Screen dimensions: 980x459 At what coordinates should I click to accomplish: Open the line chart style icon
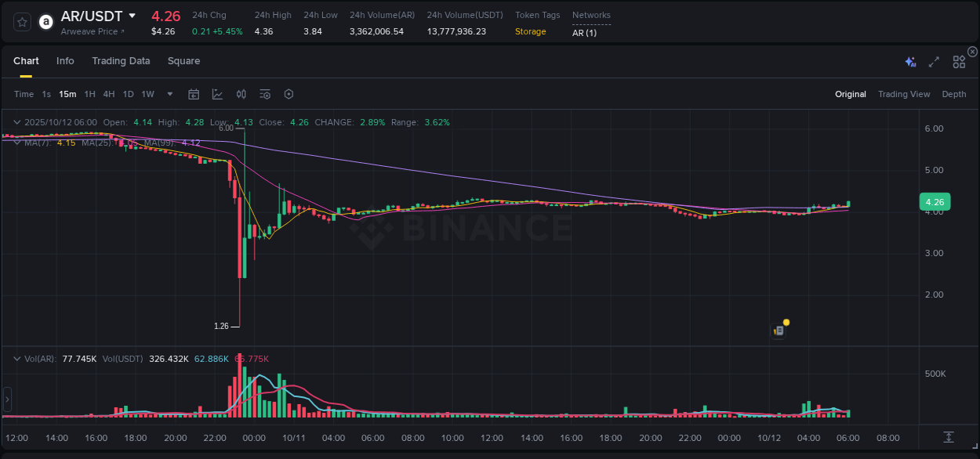[x=217, y=94]
